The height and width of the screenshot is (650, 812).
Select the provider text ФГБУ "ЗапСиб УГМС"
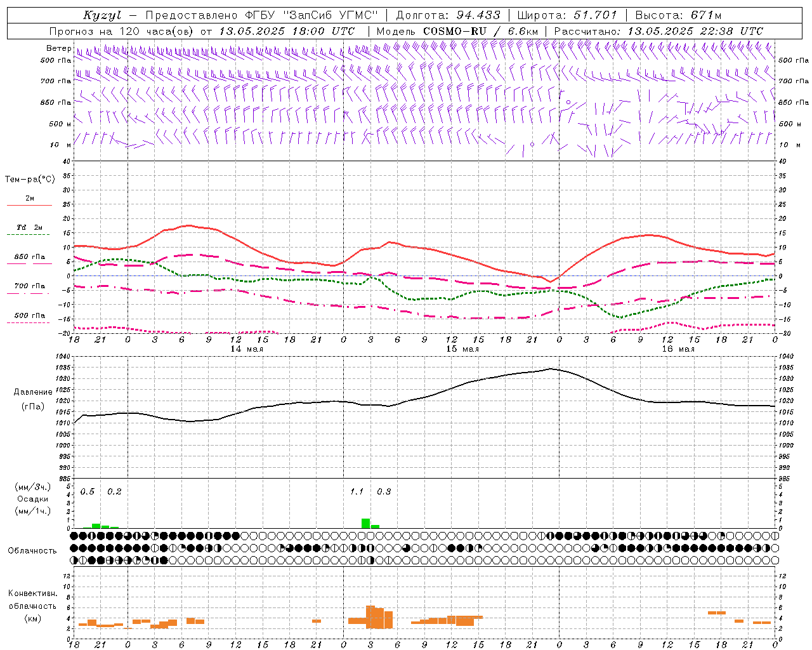311,15
